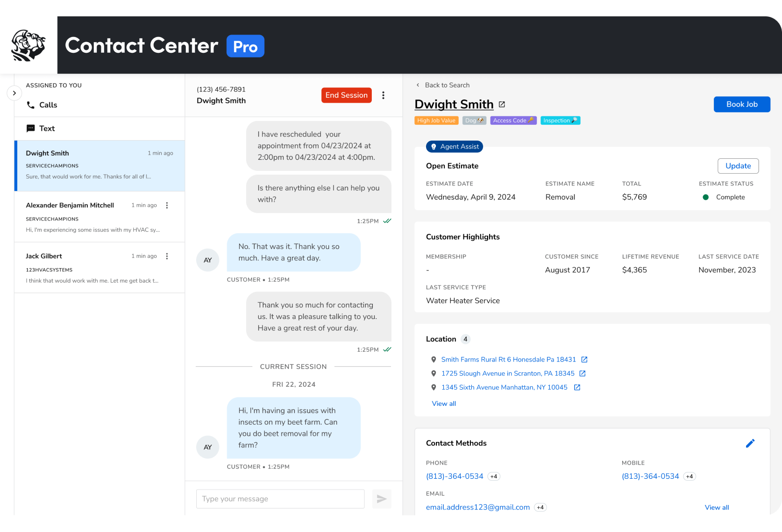Open options menu for Jack Gilbert
782x532 pixels.
[167, 256]
